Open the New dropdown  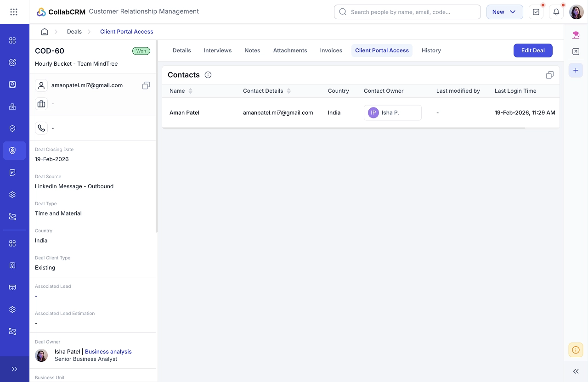504,12
